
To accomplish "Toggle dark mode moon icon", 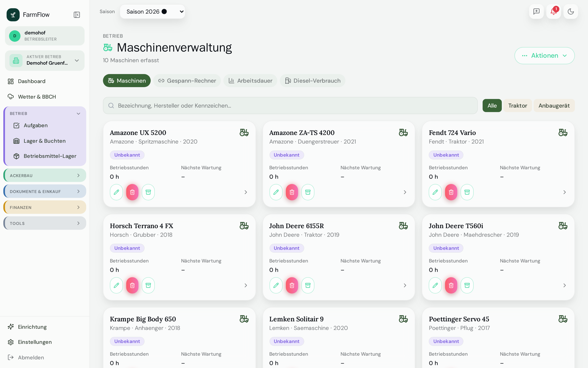I will click(x=571, y=12).
